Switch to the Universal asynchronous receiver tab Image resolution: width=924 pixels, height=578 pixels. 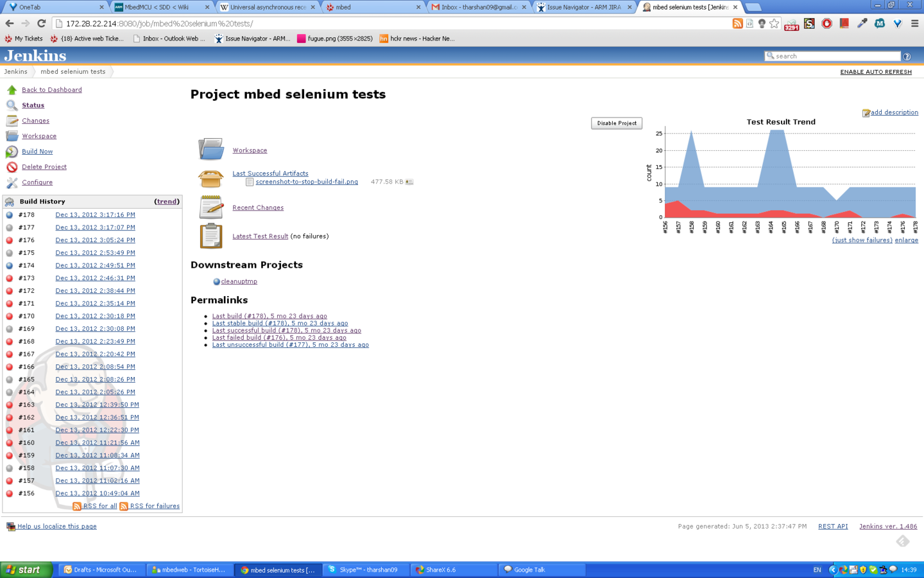pyautogui.click(x=266, y=7)
